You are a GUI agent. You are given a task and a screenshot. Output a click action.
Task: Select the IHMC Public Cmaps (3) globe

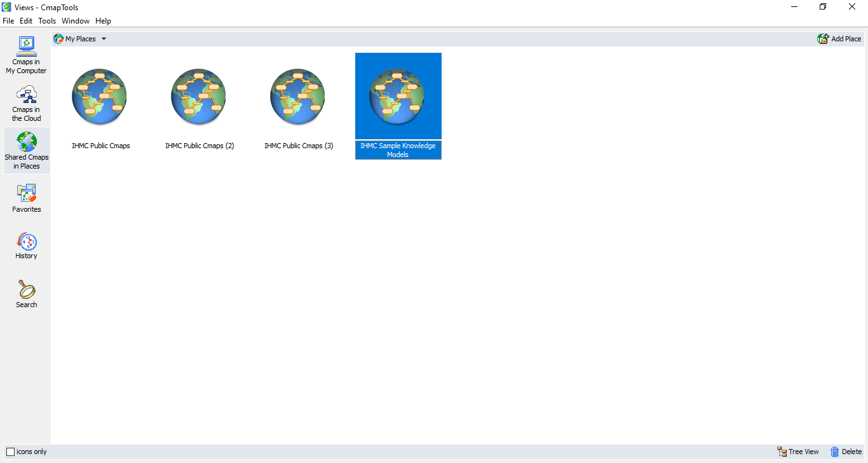298,97
